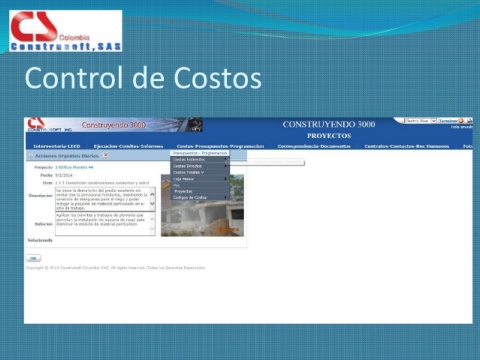Image resolution: width=480 pixels, height=360 pixels.
Task: Open the user dropdown beside Terminar
Action: point(434,121)
